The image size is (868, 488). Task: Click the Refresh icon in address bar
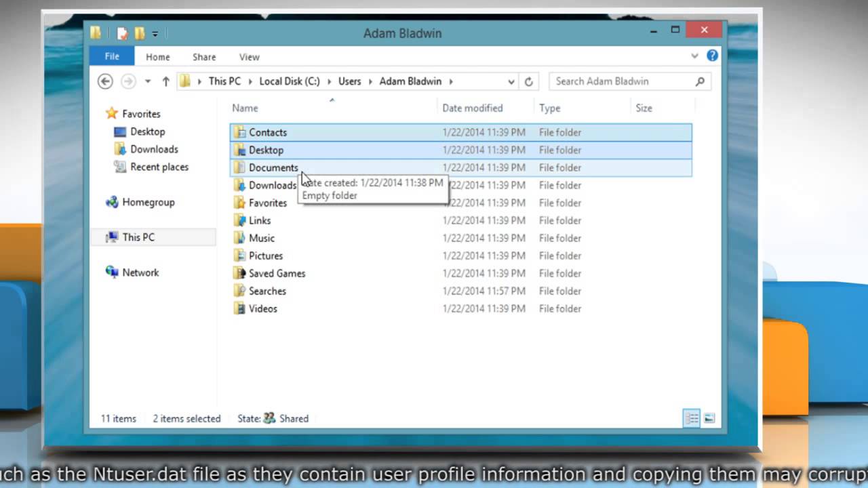pyautogui.click(x=529, y=81)
